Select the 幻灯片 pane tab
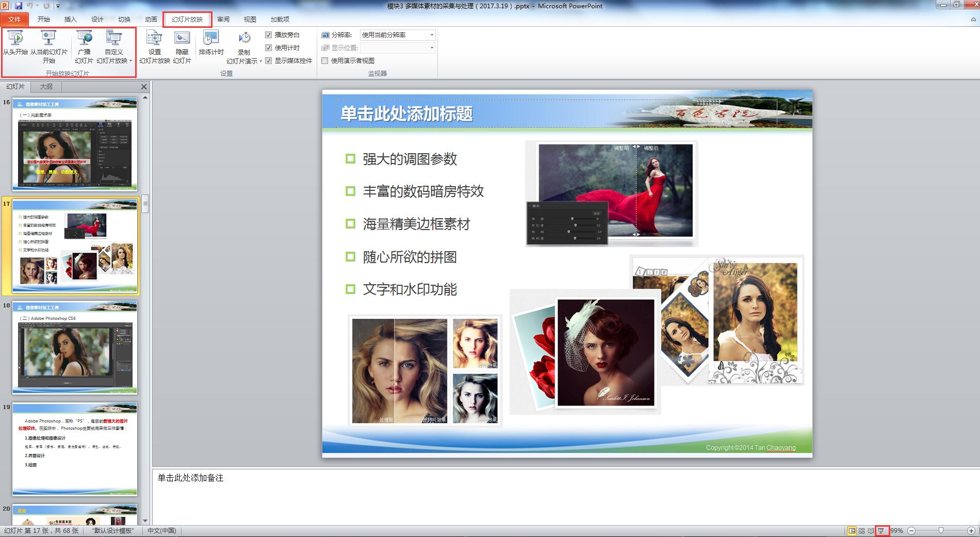980x537 pixels. click(x=15, y=87)
